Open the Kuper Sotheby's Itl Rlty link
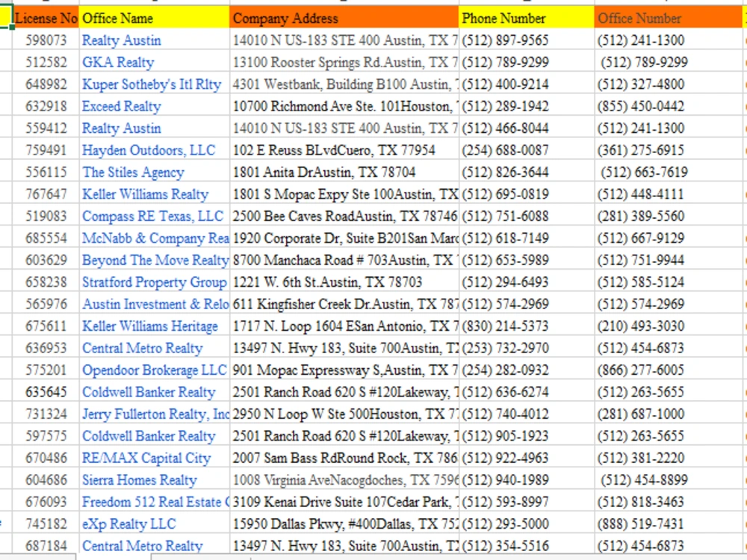747x560 pixels. click(x=152, y=84)
